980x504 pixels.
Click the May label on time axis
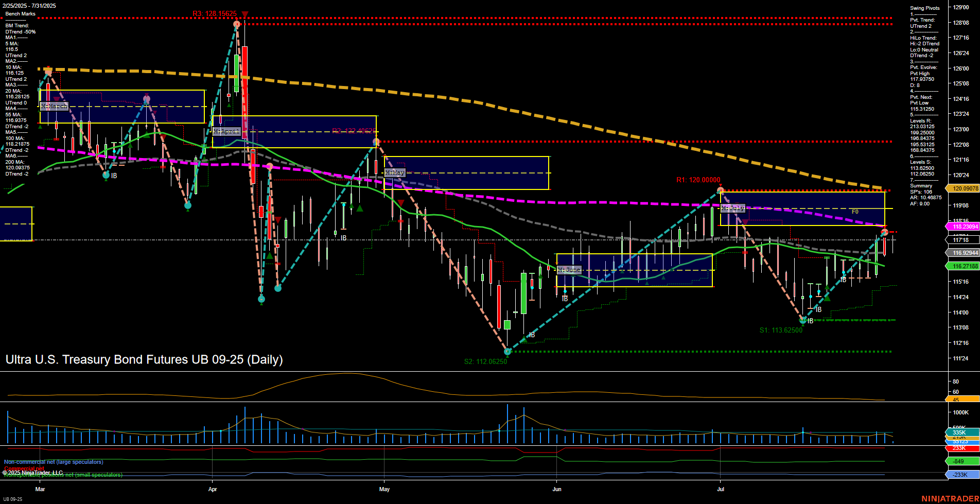(x=384, y=489)
